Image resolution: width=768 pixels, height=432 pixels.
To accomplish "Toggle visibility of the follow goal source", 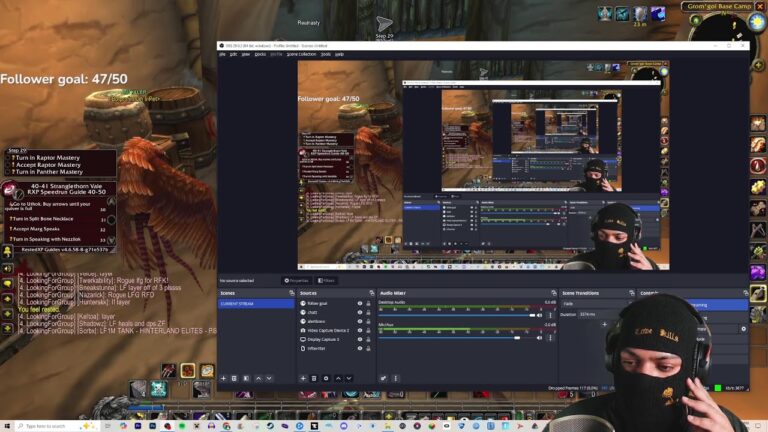I will click(x=360, y=304).
